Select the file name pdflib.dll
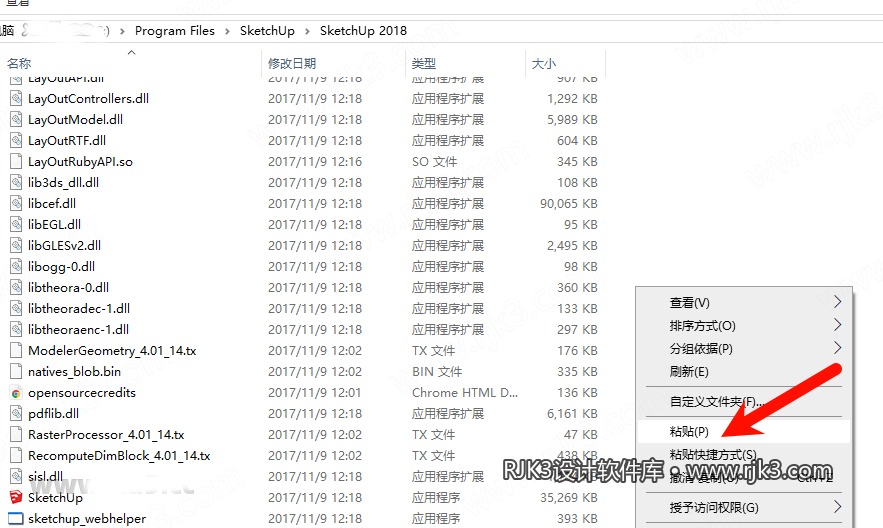The width and height of the screenshot is (883, 528). tap(53, 413)
